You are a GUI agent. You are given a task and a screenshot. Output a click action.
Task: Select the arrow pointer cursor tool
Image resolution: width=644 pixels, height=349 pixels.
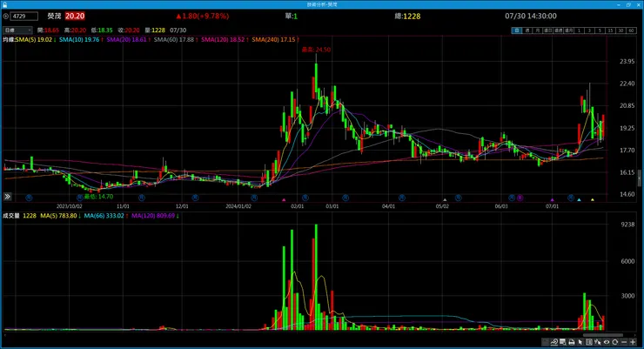(x=580, y=342)
